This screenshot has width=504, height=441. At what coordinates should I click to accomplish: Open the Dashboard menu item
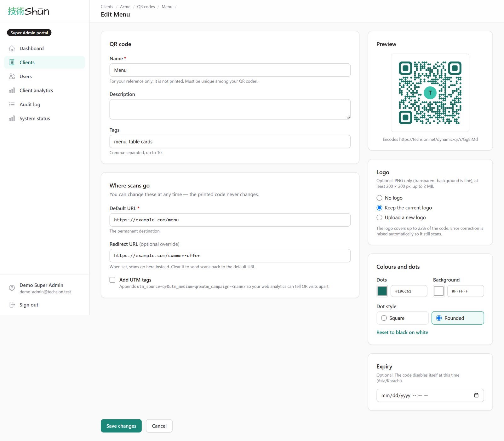tap(45, 48)
